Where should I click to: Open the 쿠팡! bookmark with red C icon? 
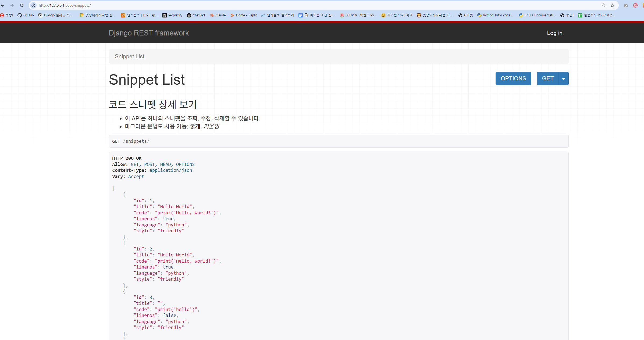point(7,15)
